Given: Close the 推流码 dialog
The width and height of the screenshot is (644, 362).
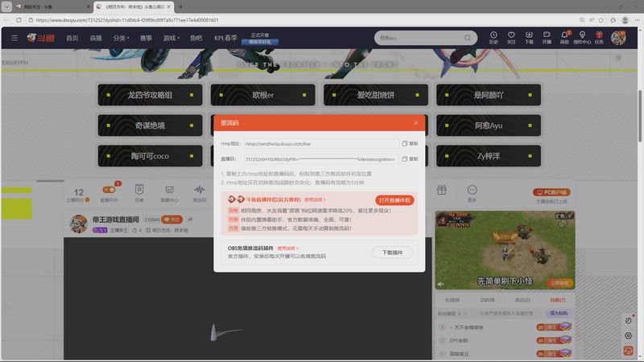Looking at the screenshot, I should click(415, 123).
